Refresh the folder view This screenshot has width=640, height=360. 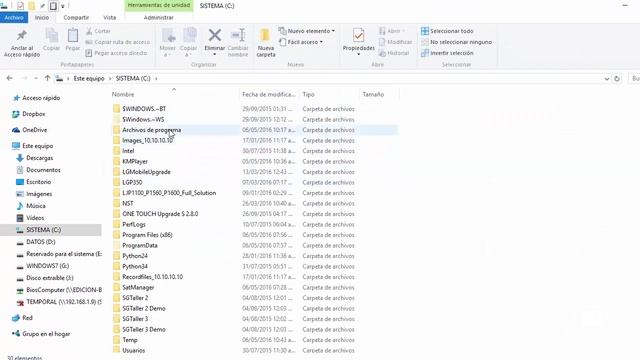[617, 78]
